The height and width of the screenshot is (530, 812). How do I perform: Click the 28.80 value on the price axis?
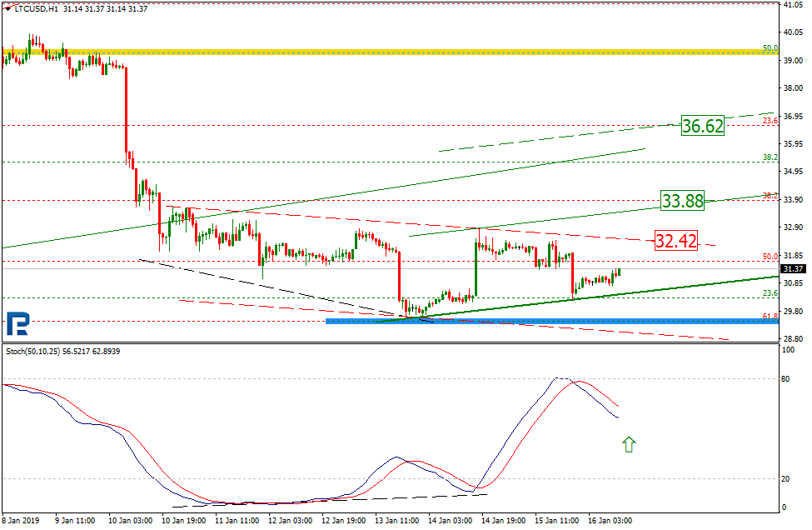794,339
